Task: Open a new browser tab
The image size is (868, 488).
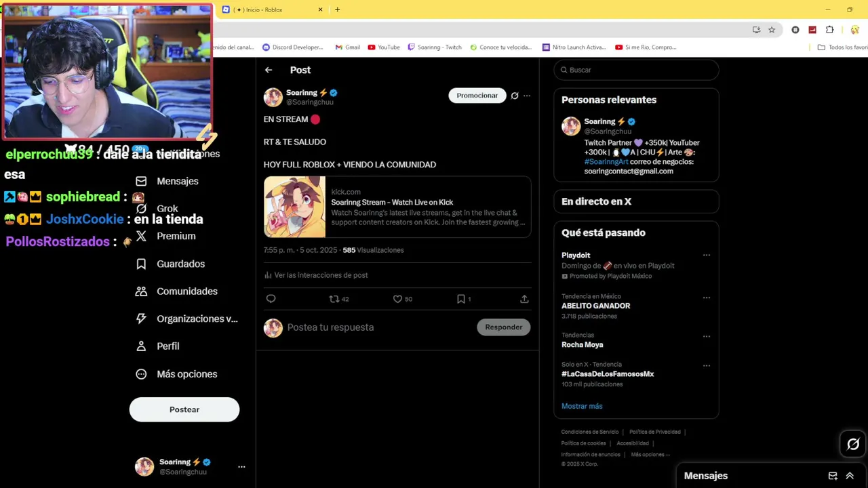Action: (x=337, y=9)
